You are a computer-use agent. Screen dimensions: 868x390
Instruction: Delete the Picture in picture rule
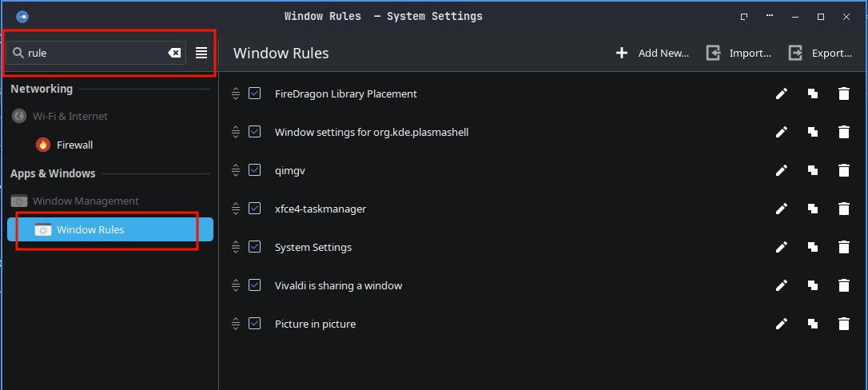843,324
